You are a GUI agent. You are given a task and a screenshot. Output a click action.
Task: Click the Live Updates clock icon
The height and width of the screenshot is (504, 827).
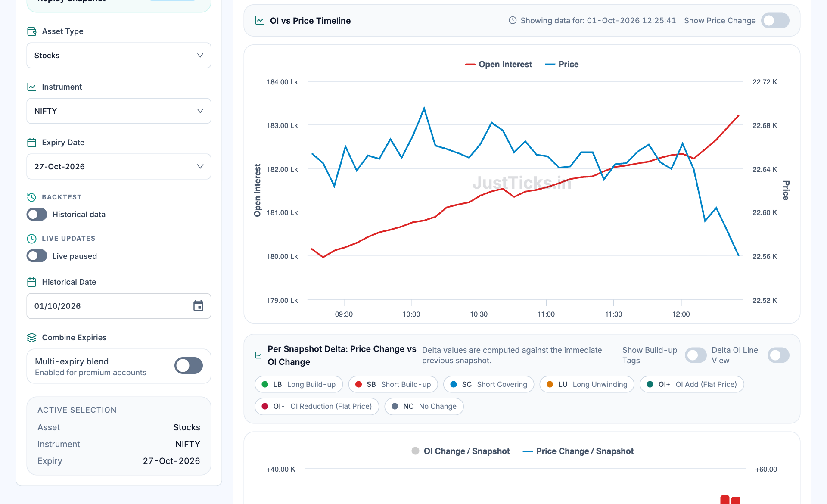(32, 239)
